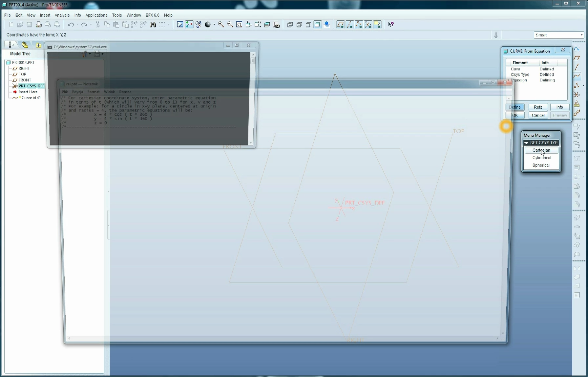
Task: Toggle the spin center display icon
Action: click(x=189, y=25)
